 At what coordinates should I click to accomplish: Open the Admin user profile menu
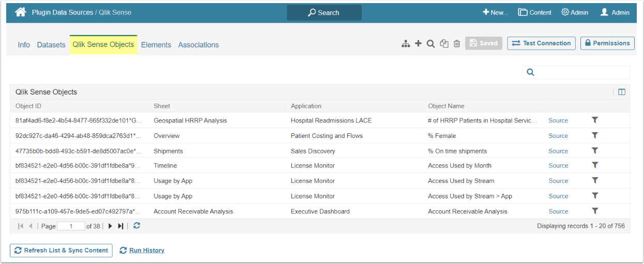(615, 12)
